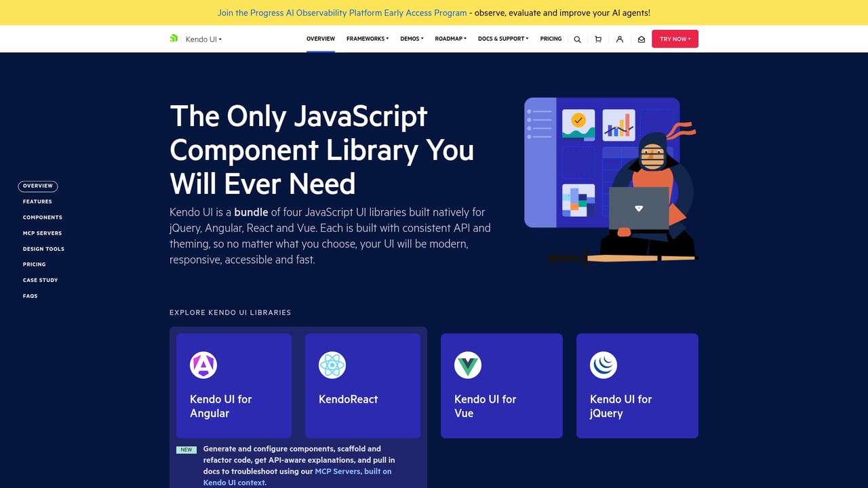Open the Kendo UI product switcher dropdown
The height and width of the screenshot is (488, 868).
[x=203, y=39]
